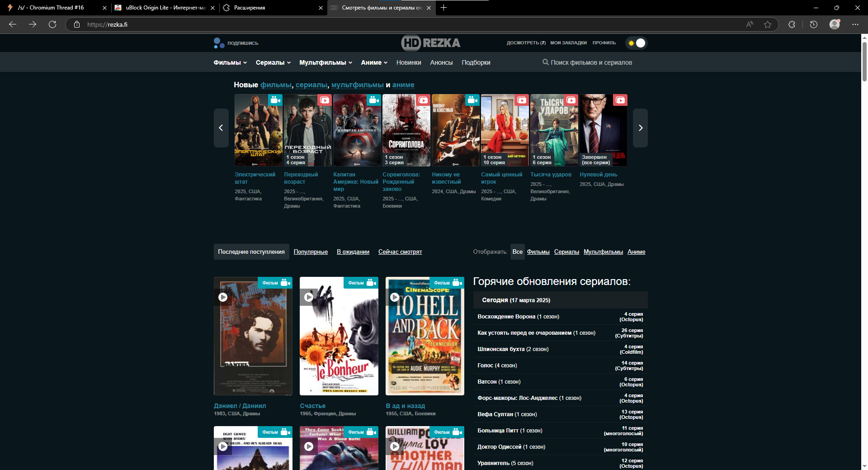
Task: Show next items in new releases carousel
Action: click(x=640, y=128)
